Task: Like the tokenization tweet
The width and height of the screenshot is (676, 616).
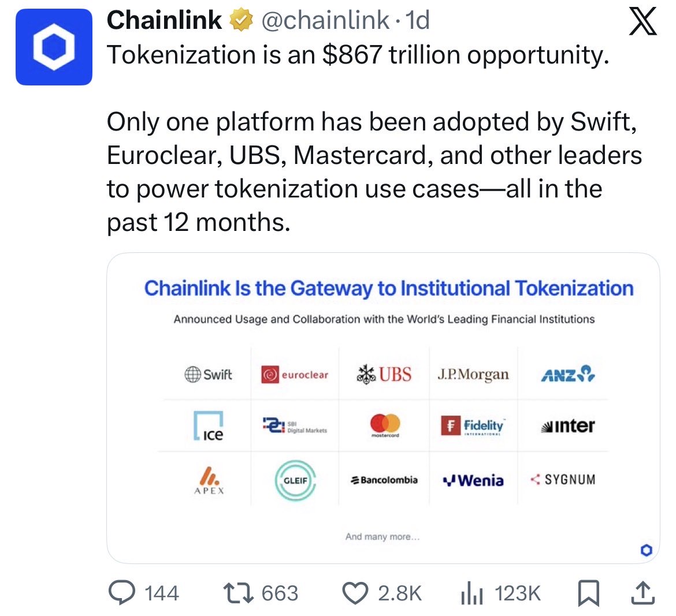Action: pos(355,593)
